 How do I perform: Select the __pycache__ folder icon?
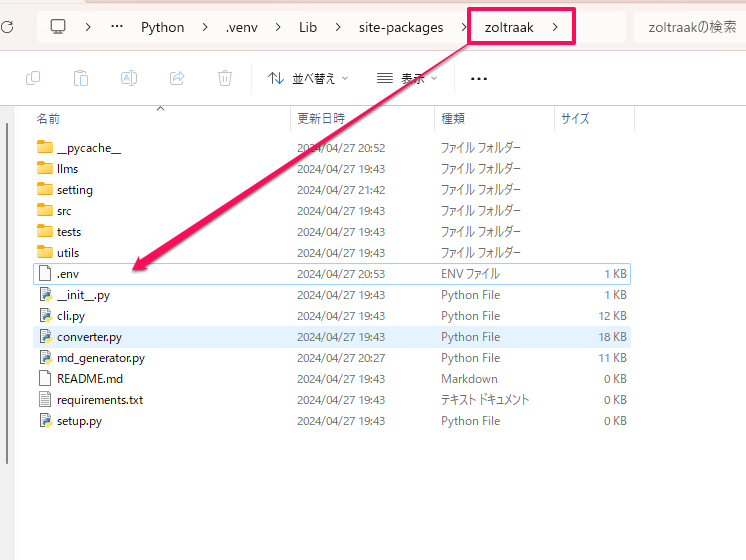[x=45, y=147]
